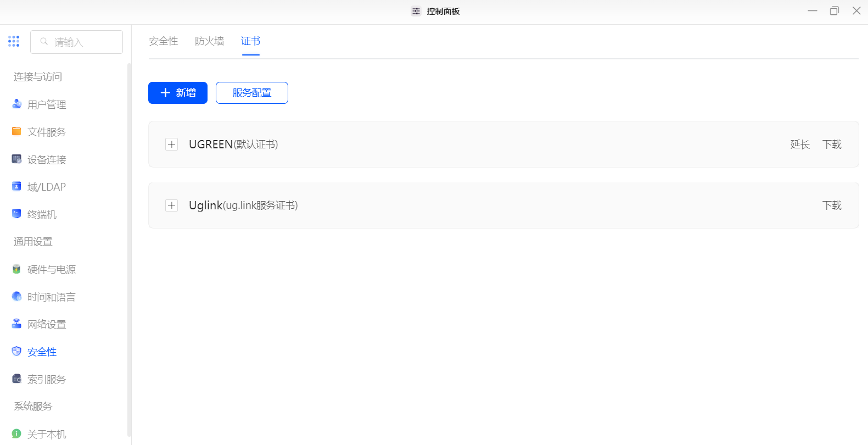868x445 pixels.
Task: Navigate to 域/LDAP settings
Action: click(x=47, y=187)
